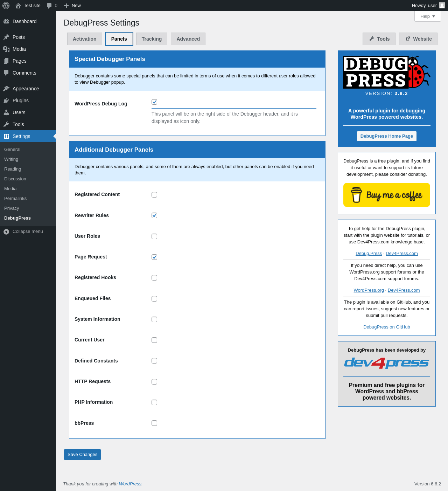Image resolution: width=448 pixels, height=491 pixels.
Task: Open the Tools wrench icon in sidebar
Action: click(x=6, y=124)
